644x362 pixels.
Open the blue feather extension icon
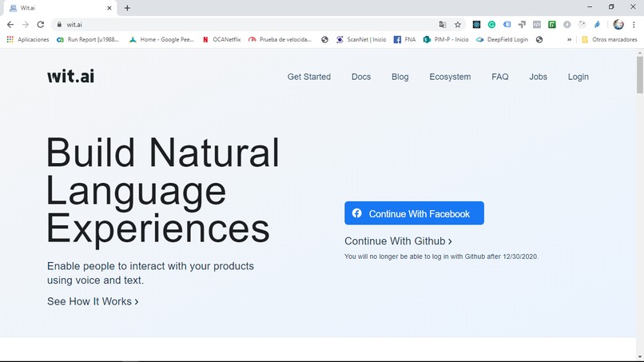pos(597,25)
